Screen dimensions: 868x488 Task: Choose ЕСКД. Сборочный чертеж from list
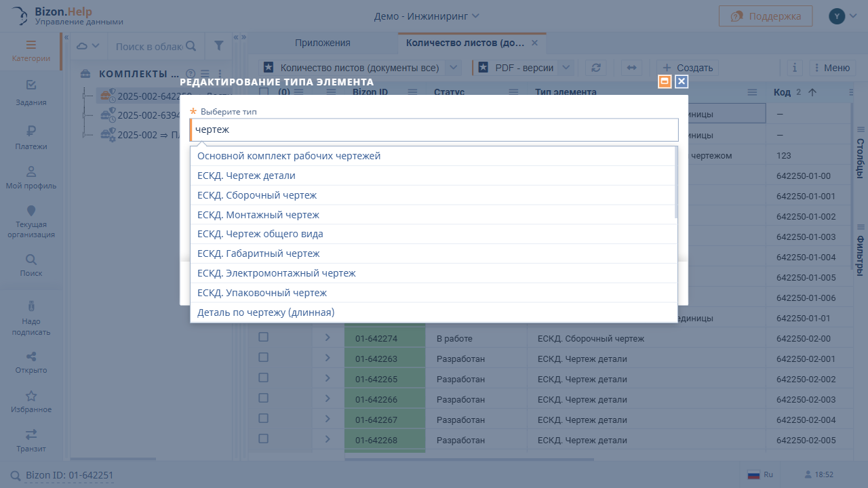(257, 195)
